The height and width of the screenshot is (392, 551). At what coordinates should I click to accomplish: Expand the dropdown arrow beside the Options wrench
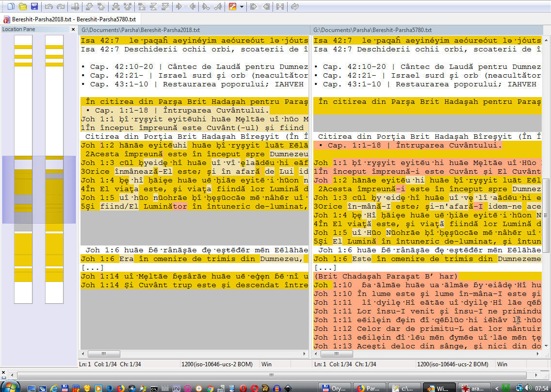click(x=241, y=6)
